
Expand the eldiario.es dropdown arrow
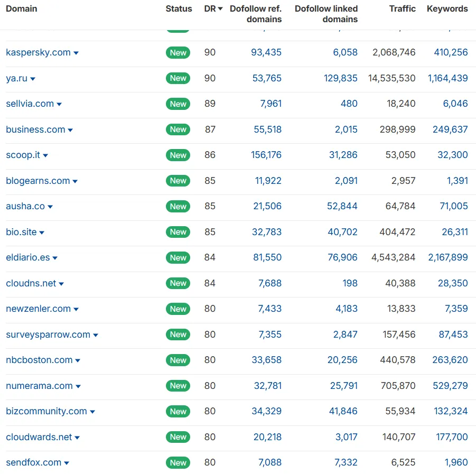[55, 258]
